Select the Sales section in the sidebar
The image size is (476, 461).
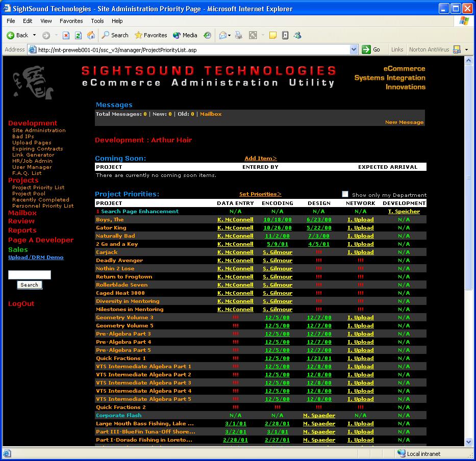[x=18, y=250]
